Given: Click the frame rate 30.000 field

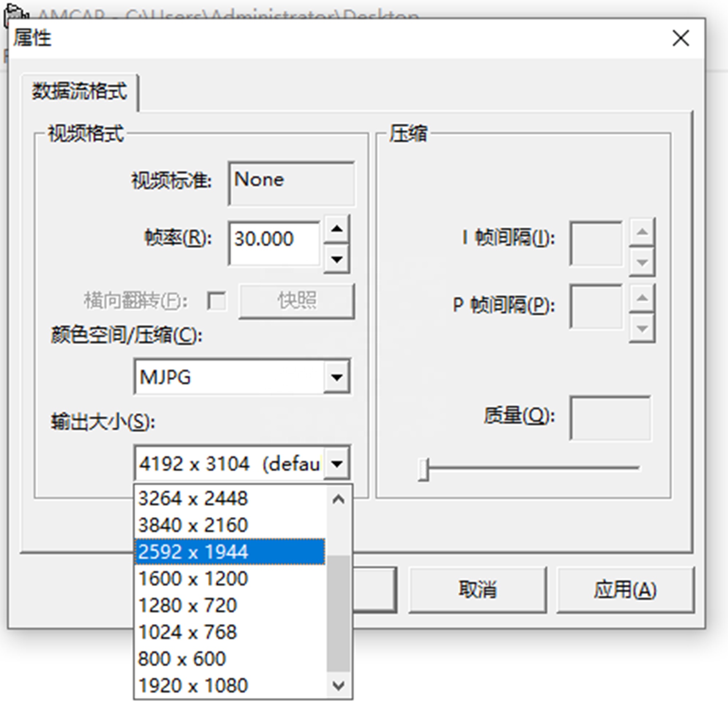Looking at the screenshot, I should coord(274,243).
